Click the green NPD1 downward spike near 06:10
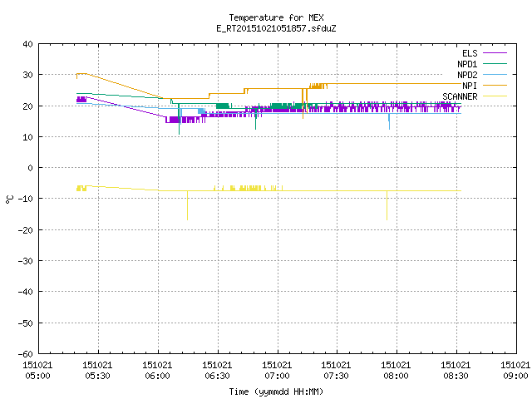This screenshot has height=399, width=532. pyautogui.click(x=180, y=120)
